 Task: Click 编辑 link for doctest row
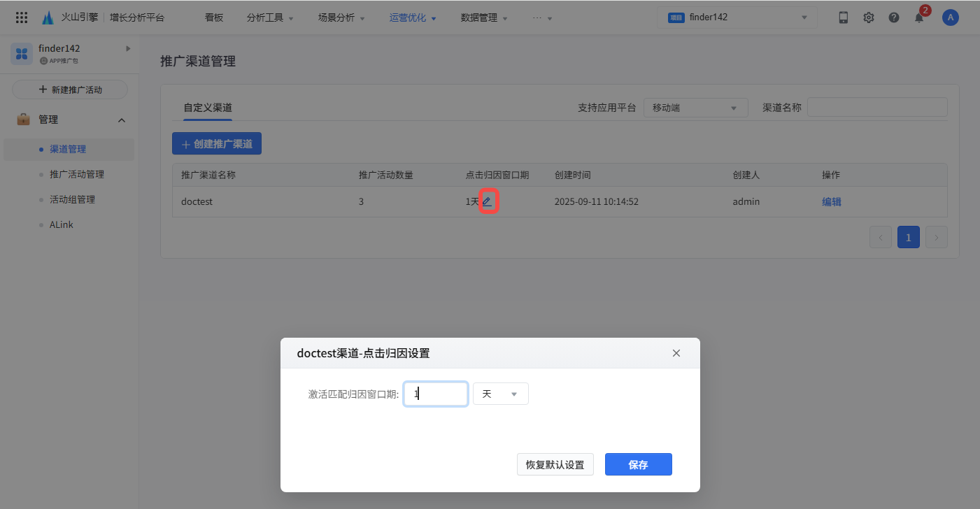[x=832, y=201]
